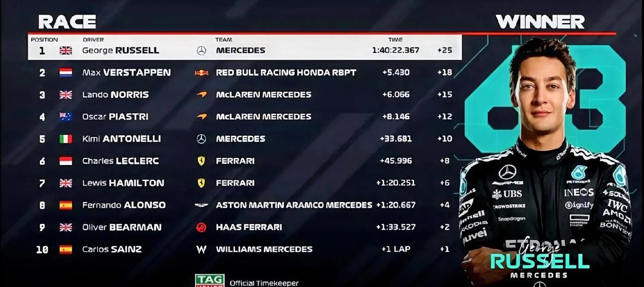644x287 pixels.
Task: Click driver name George RUSSELL in first row
Action: (121, 50)
